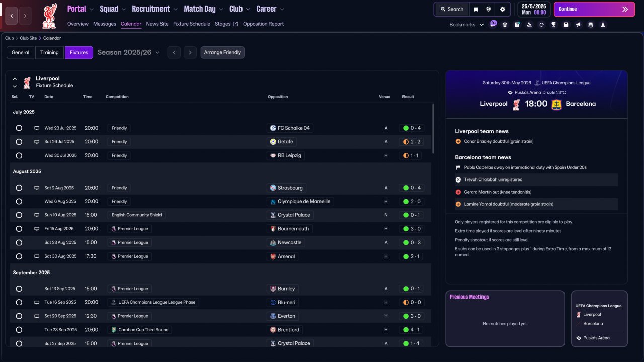Click the external link icon beside Stages
The height and width of the screenshot is (362, 644).
(x=235, y=24)
